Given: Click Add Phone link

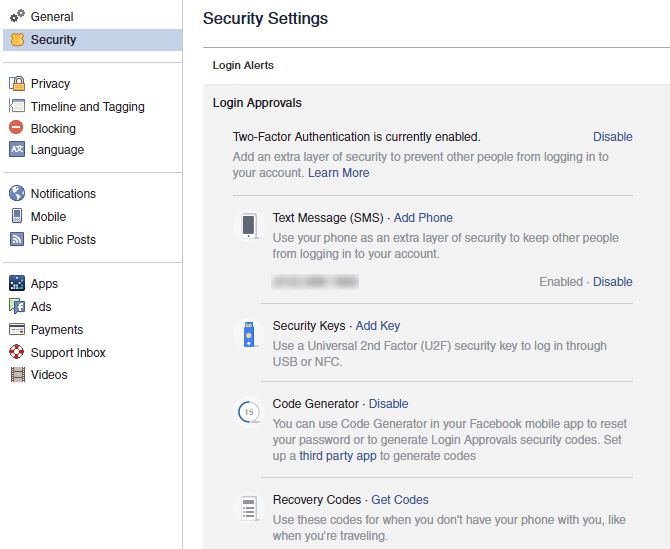Looking at the screenshot, I should click(423, 218).
